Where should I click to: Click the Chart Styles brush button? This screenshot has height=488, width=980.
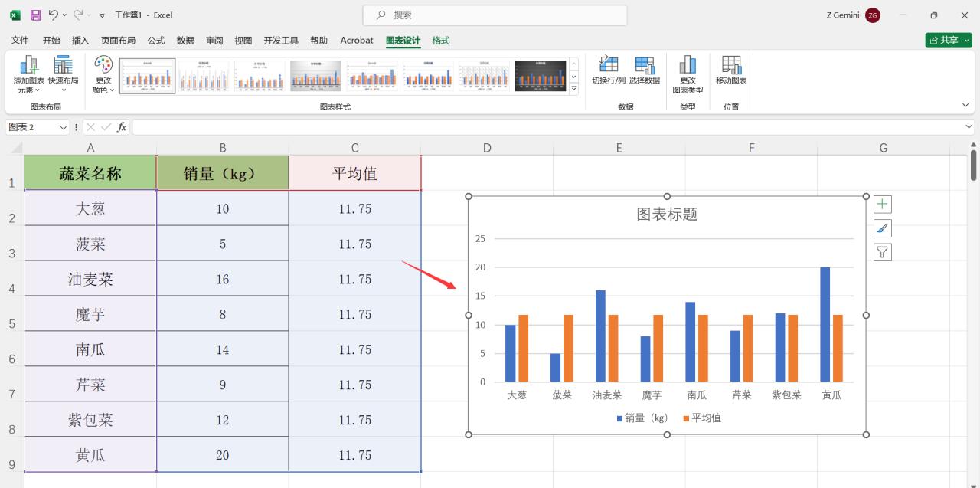pyautogui.click(x=883, y=228)
